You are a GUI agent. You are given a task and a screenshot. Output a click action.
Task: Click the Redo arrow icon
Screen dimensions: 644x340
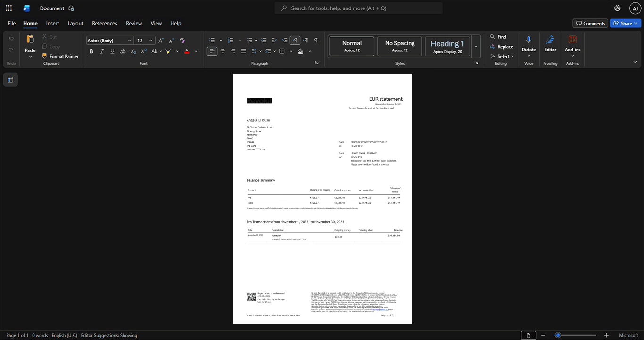click(11, 50)
